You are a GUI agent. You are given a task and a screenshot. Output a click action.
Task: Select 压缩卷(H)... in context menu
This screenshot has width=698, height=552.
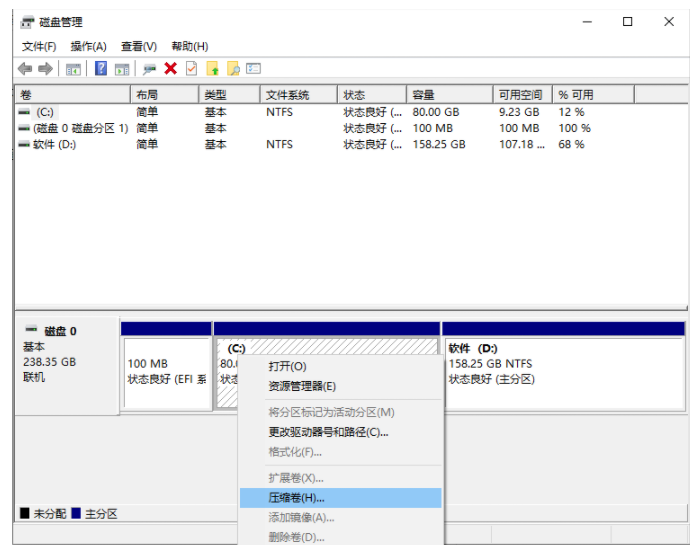pyautogui.click(x=296, y=497)
